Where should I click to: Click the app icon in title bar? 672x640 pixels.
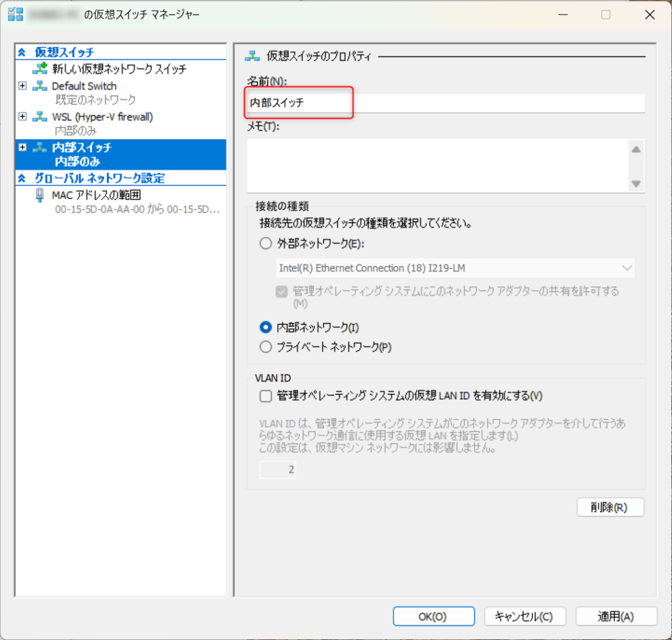pyautogui.click(x=15, y=14)
